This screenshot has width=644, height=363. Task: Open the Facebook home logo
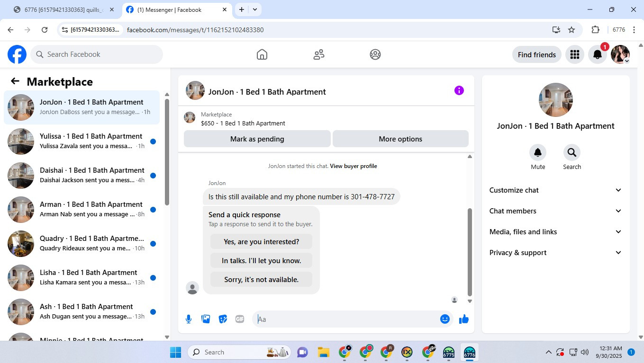(17, 54)
